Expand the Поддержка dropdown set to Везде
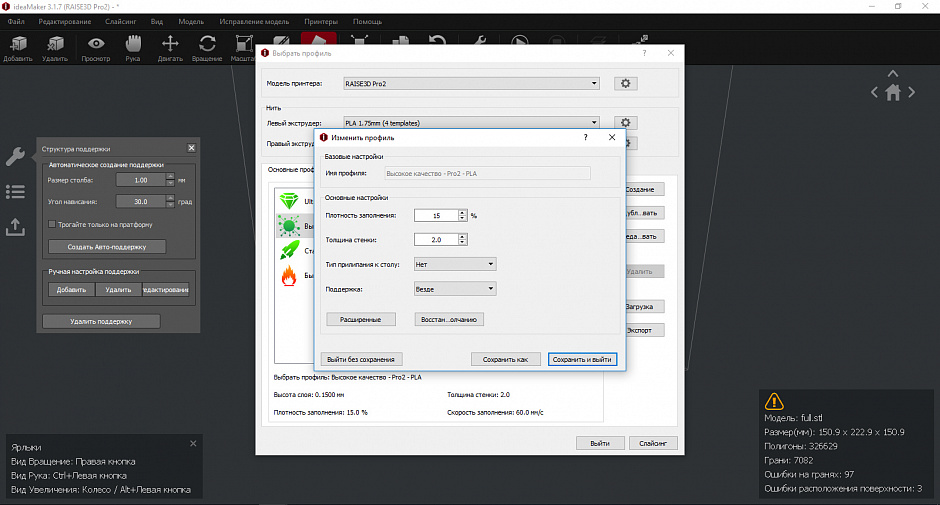The width and height of the screenshot is (940, 505). [455, 288]
